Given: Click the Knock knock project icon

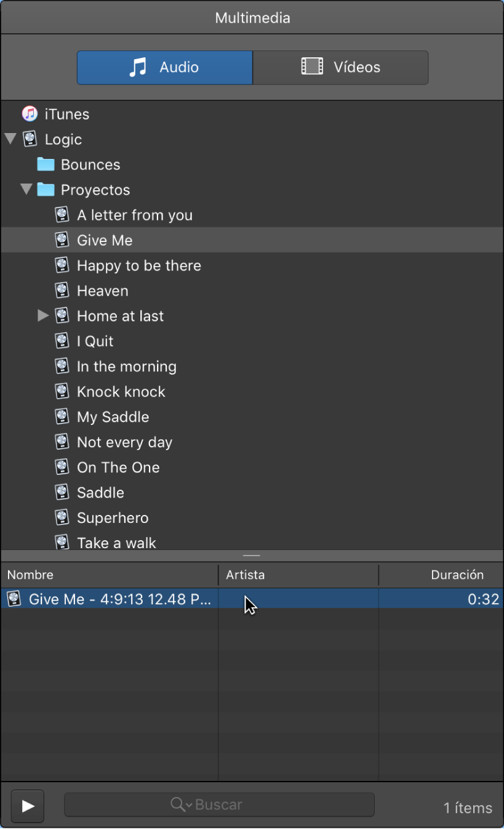Looking at the screenshot, I should click(x=62, y=392).
